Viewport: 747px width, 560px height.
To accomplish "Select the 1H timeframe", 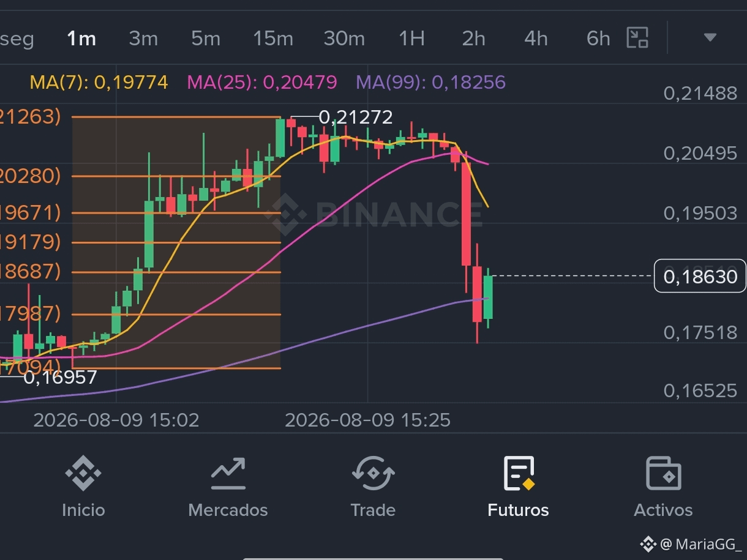I will pyautogui.click(x=411, y=39).
